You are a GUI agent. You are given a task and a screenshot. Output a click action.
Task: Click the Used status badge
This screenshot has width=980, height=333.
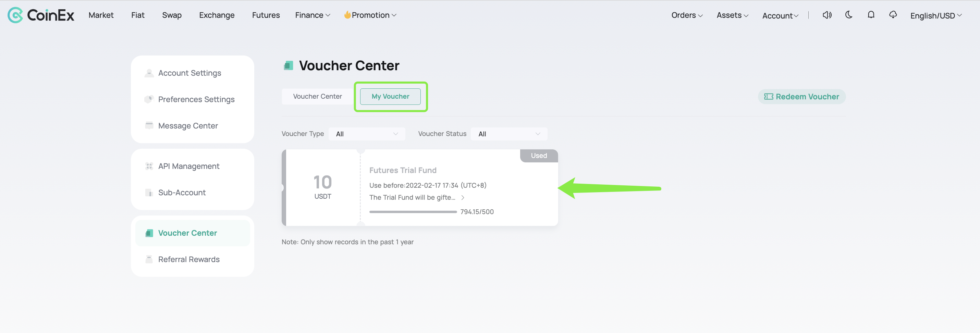point(539,156)
